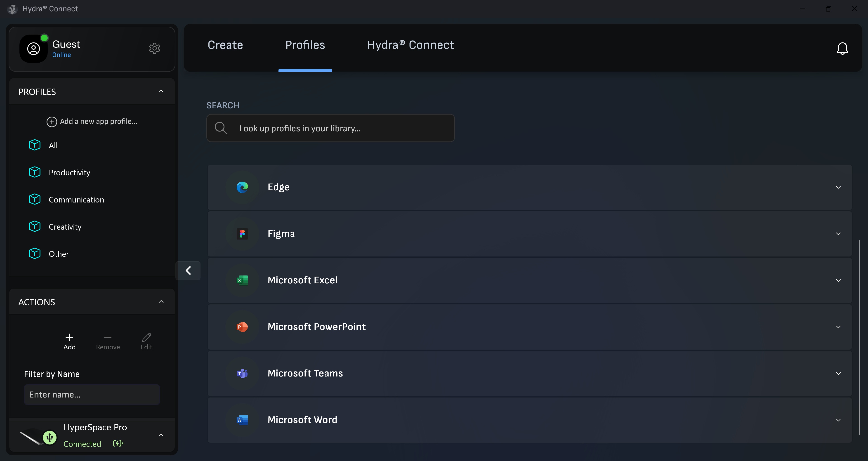This screenshot has height=461, width=868.
Task: Expand the Microsoft Excel entry chevron
Action: [839, 280]
